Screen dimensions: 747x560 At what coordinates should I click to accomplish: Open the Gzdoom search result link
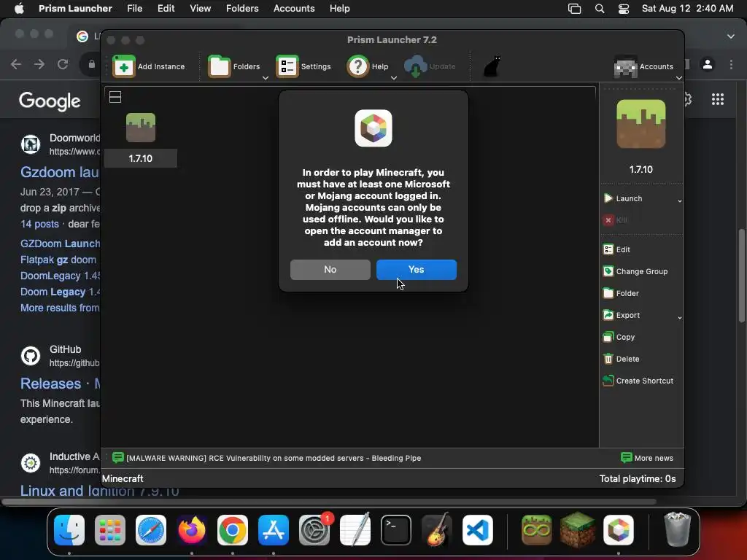tap(60, 172)
